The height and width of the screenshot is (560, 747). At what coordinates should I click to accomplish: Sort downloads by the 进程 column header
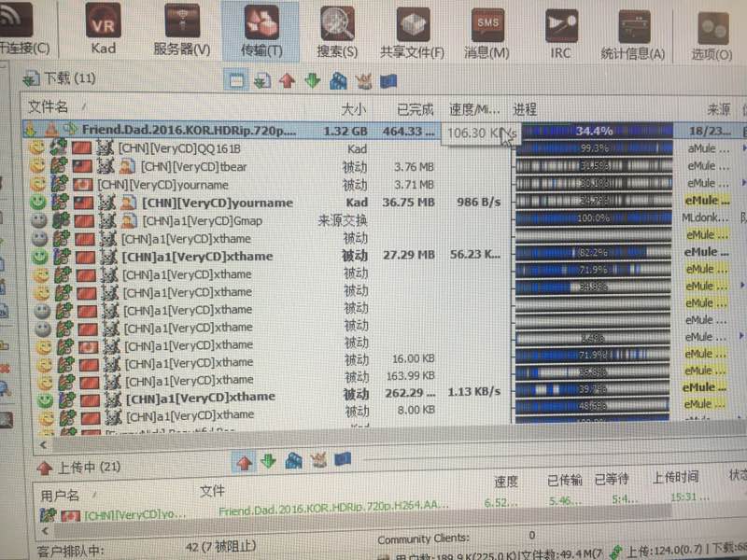click(x=525, y=110)
